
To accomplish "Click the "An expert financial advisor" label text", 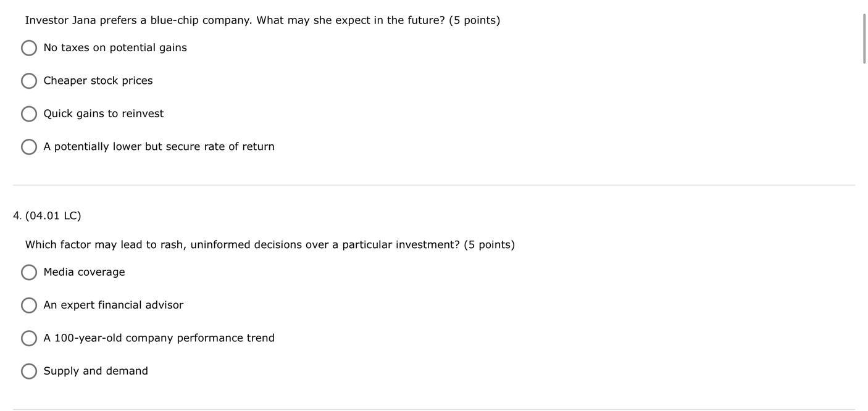I will 113,305.
